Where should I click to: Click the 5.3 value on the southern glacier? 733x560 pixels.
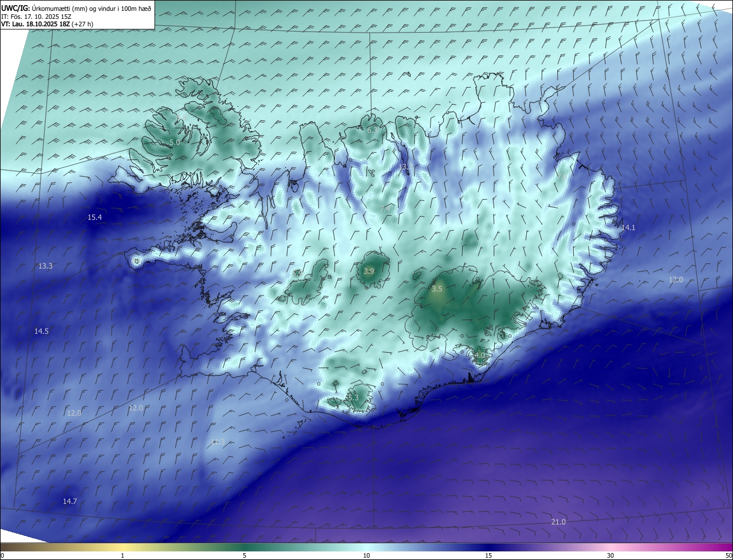coord(353,397)
